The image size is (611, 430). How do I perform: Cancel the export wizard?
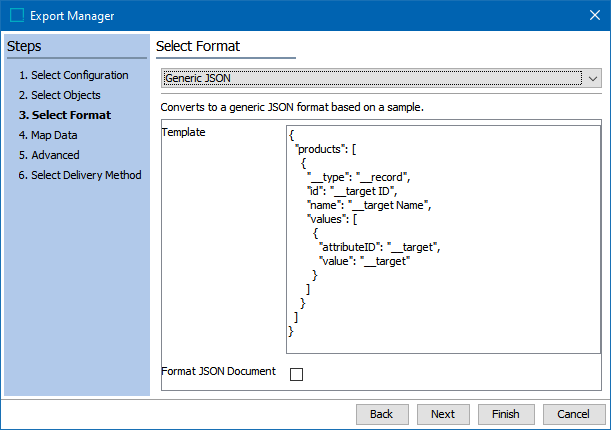click(573, 413)
